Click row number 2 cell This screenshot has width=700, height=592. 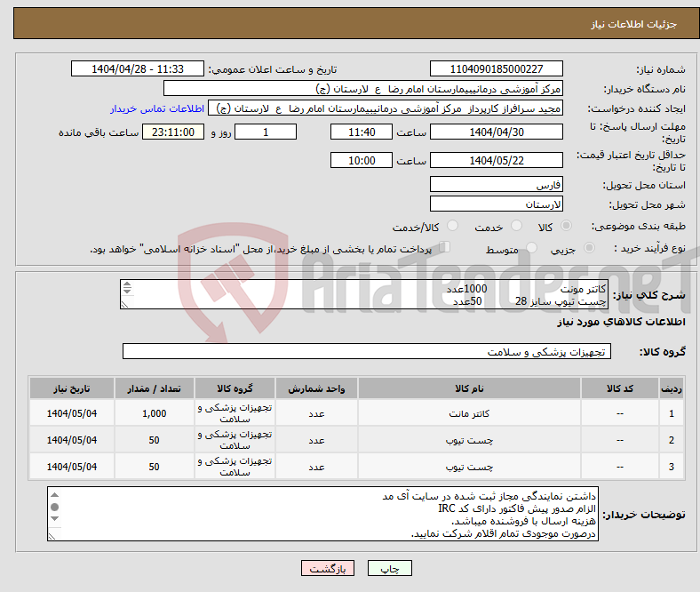tap(672, 440)
